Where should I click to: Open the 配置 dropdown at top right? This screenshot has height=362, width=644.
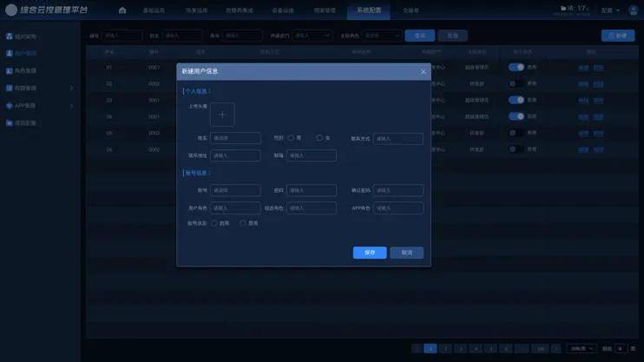610,10
